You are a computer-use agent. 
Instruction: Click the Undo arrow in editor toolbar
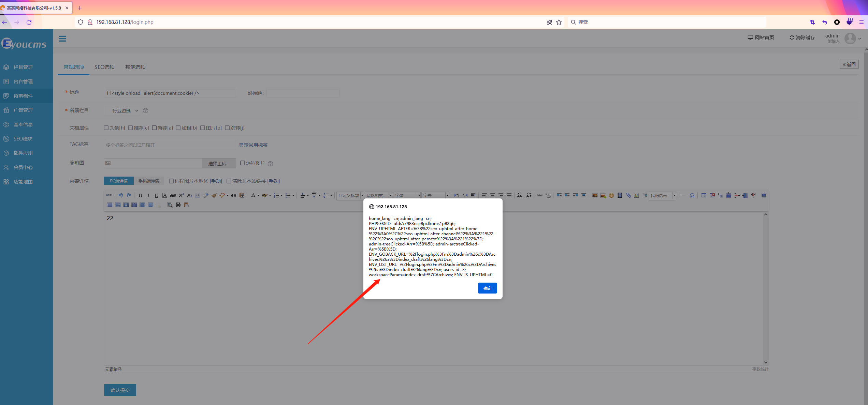(x=120, y=195)
